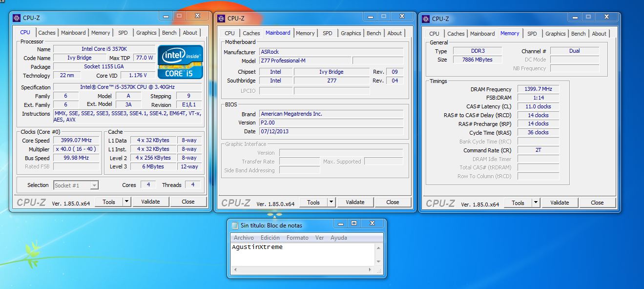Open Caches tab in middle CPU-Z window
The image size is (644, 289).
click(x=251, y=33)
